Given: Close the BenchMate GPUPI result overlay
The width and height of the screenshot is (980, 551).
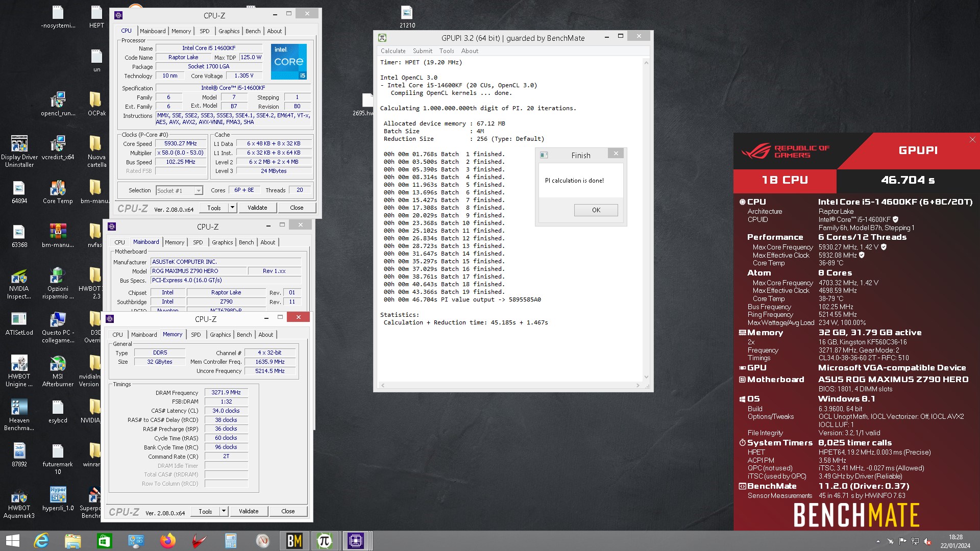Looking at the screenshot, I should (972, 140).
